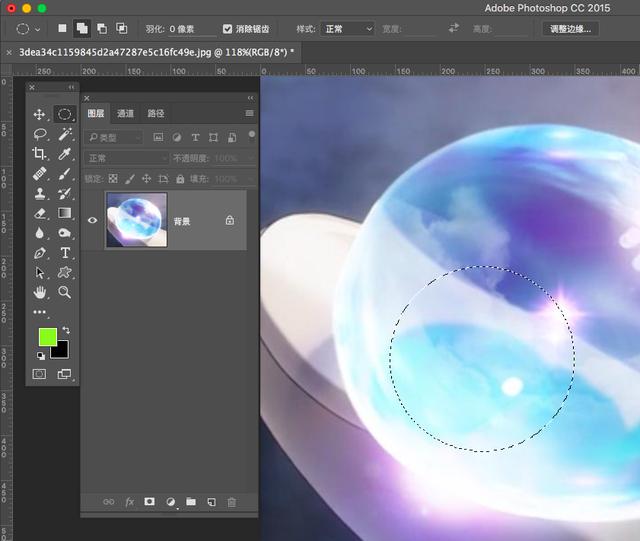This screenshot has height=541, width=640.
Task: Select the Zoom tool
Action: [64, 292]
